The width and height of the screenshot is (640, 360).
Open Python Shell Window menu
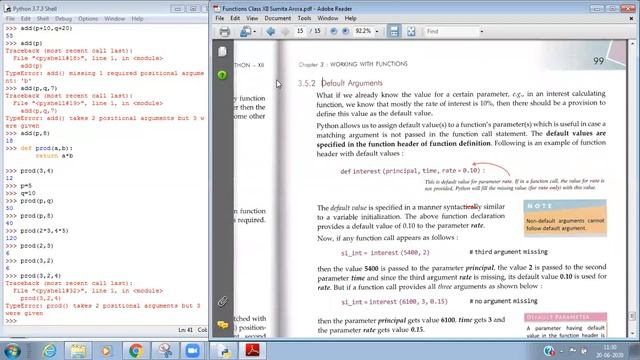point(115,19)
